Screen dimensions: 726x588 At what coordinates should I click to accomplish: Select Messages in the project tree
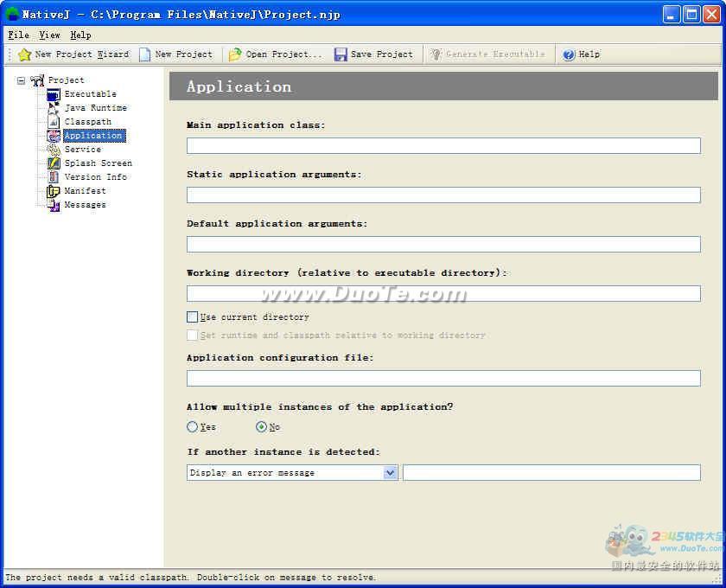(86, 205)
